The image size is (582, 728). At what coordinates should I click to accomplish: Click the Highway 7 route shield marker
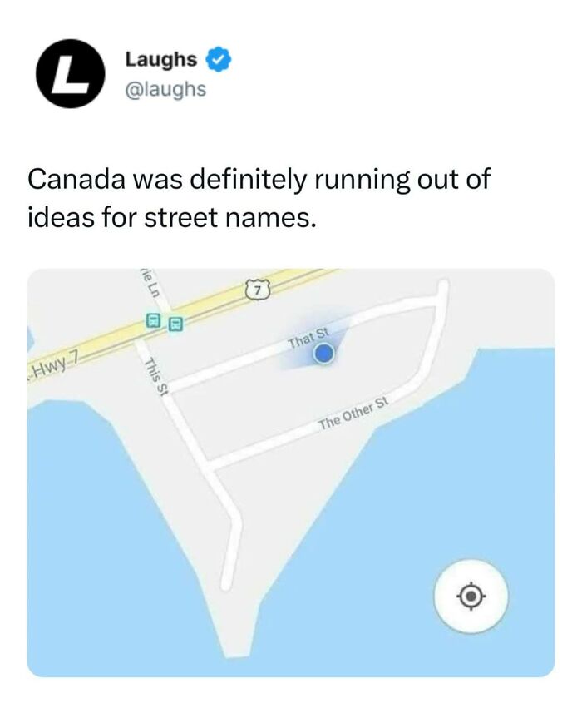[x=257, y=287]
